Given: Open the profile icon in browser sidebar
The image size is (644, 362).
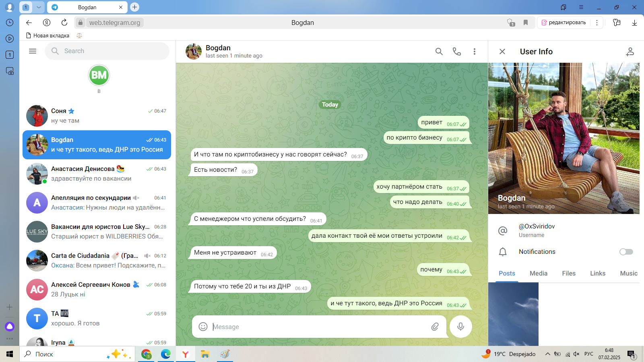Looking at the screenshot, I should tap(10, 7).
